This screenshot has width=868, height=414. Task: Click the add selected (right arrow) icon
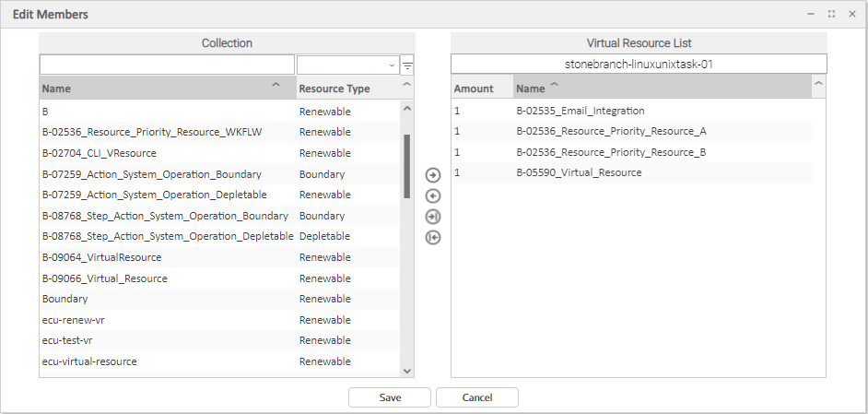(433, 175)
